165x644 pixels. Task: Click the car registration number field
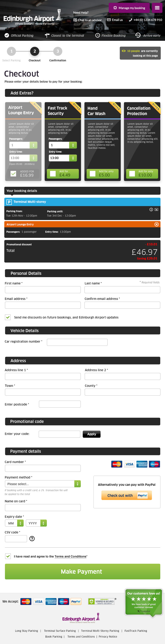(x=77, y=342)
